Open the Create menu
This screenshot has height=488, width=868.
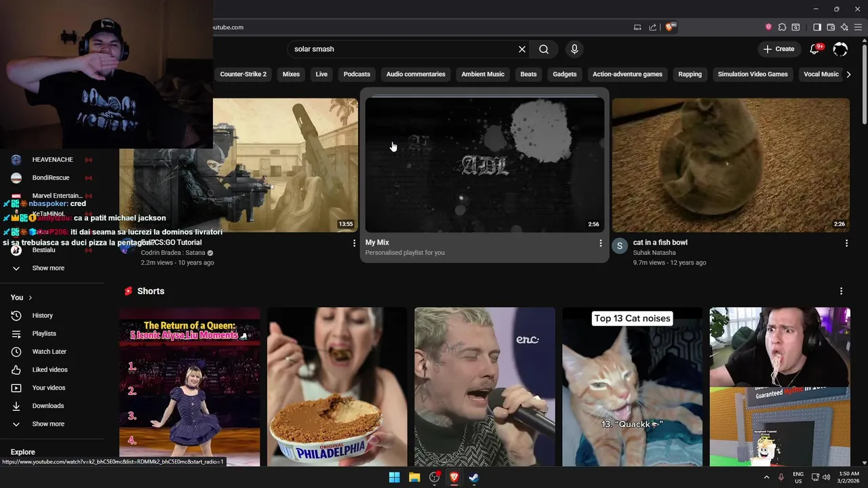[778, 49]
